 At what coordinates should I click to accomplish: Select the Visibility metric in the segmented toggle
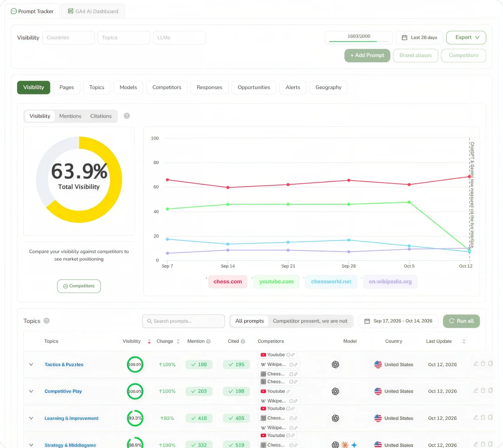pos(40,116)
